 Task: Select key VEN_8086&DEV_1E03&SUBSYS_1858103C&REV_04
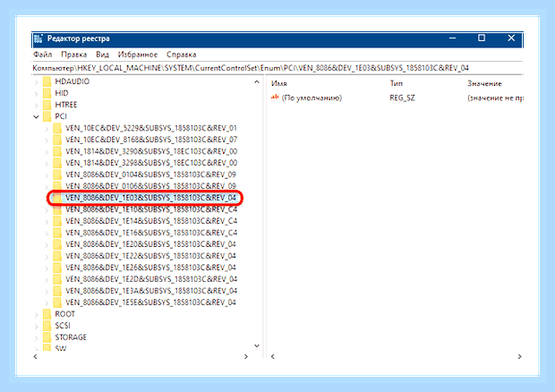pos(150,198)
